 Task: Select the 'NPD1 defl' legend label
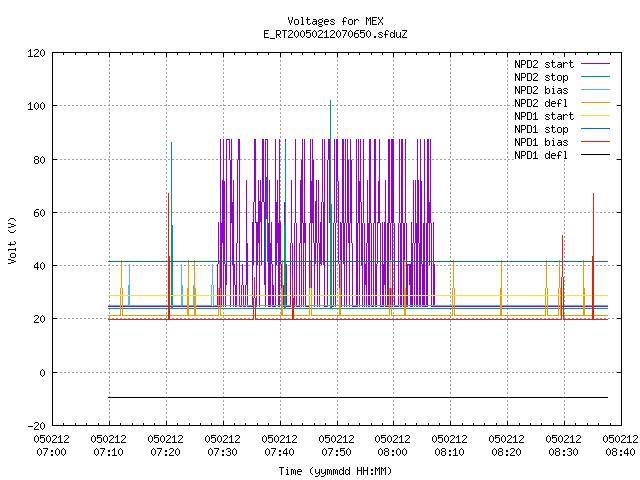[541, 156]
